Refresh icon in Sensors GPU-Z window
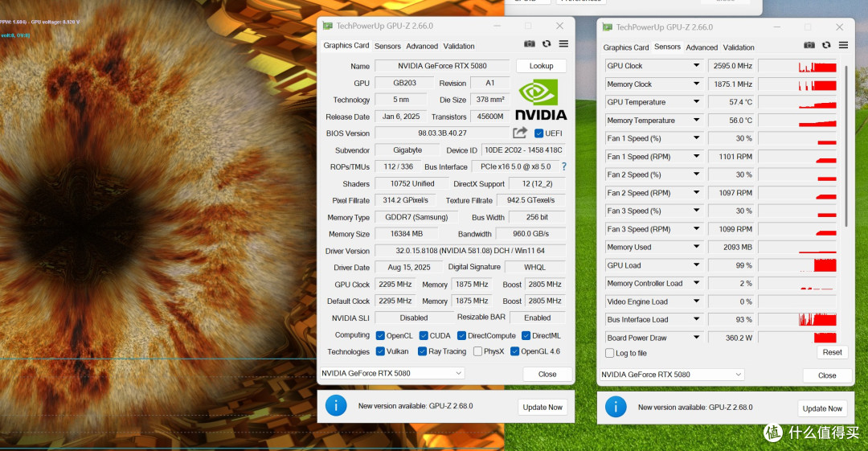 [826, 45]
